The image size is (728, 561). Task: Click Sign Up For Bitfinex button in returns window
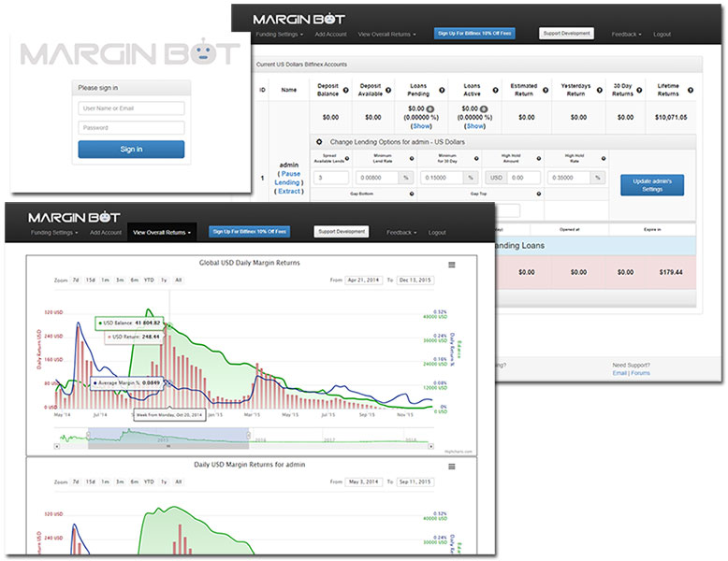249,232
